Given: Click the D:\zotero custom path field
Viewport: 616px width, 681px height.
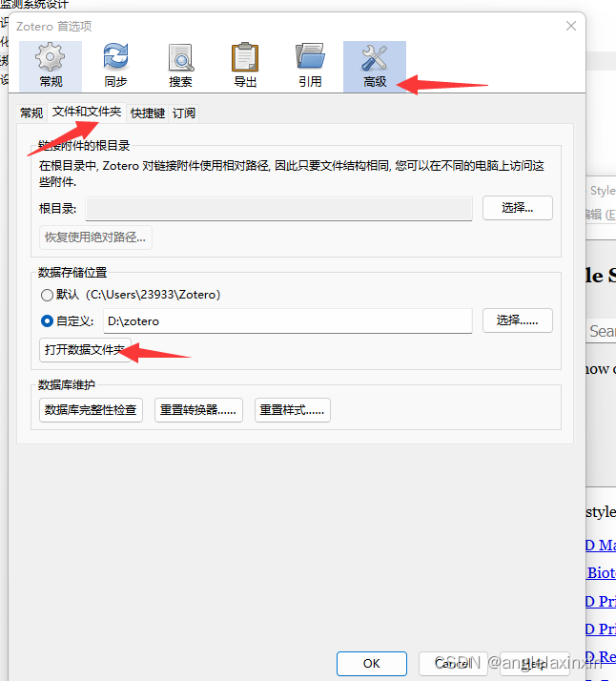Looking at the screenshot, I should pyautogui.click(x=287, y=321).
